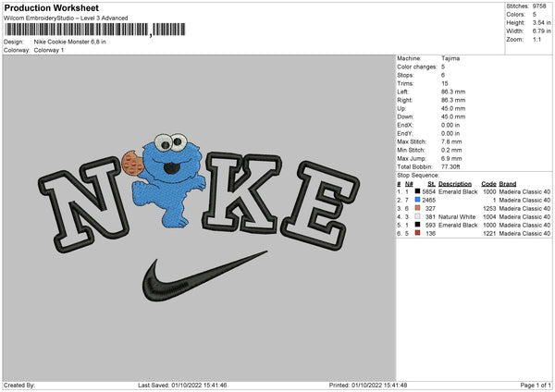The width and height of the screenshot is (555, 392).
Task: Click the Machine value 'Tajima'
Action: click(x=450, y=58)
